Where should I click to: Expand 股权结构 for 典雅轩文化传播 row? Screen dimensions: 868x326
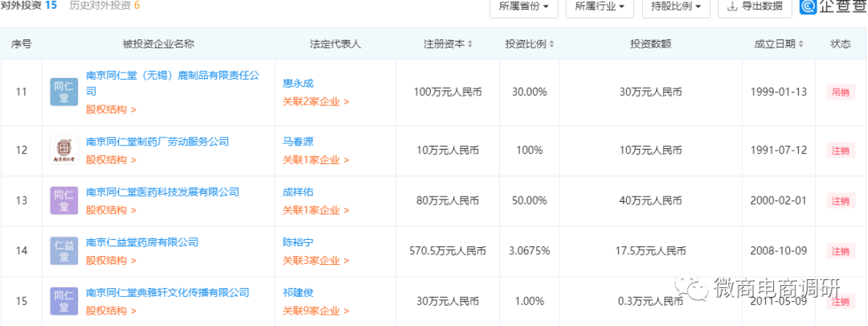click(x=111, y=311)
